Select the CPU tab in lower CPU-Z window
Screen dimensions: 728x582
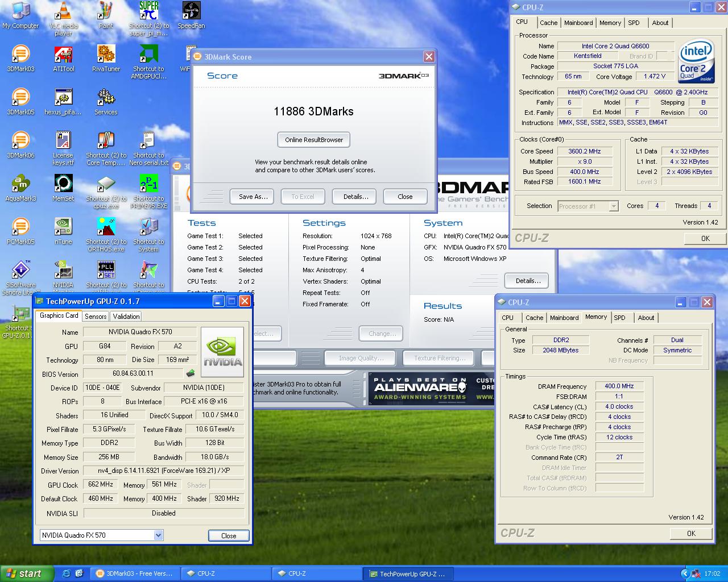coord(507,318)
